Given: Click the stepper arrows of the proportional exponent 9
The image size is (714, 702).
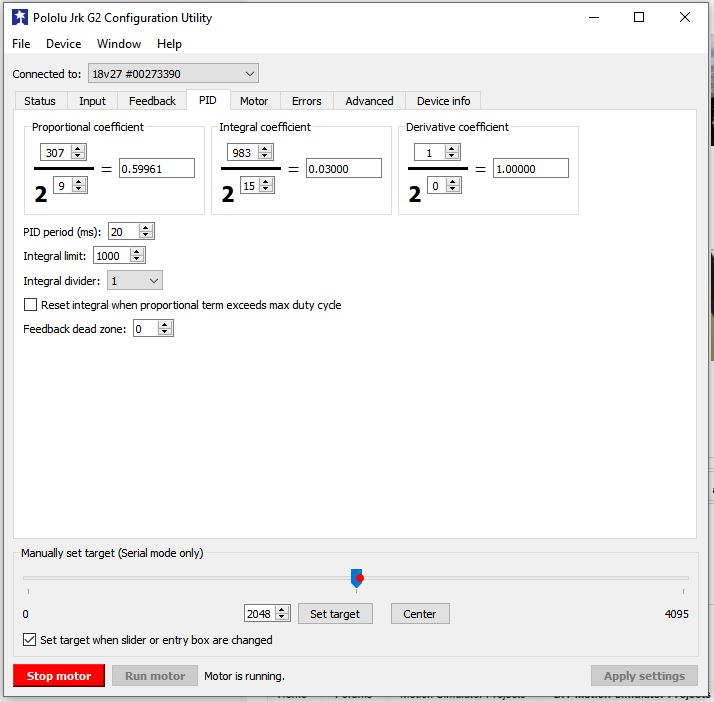Looking at the screenshot, I should [x=79, y=186].
